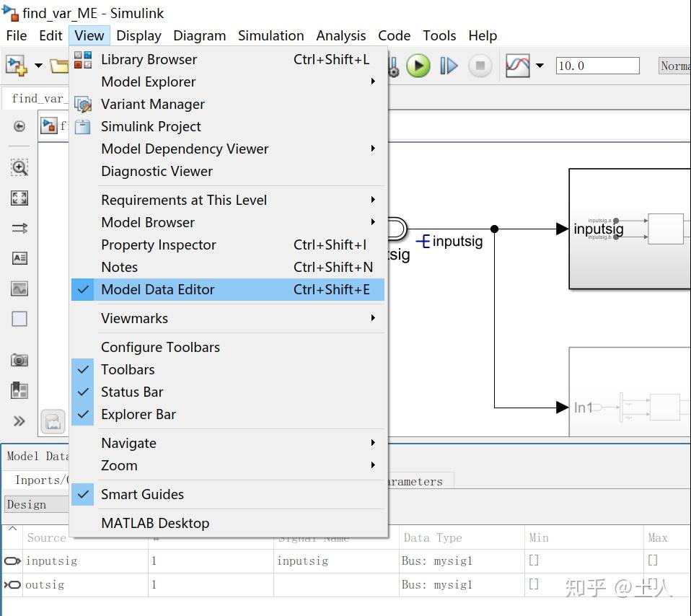Open Library Browser from View menu

228,59
